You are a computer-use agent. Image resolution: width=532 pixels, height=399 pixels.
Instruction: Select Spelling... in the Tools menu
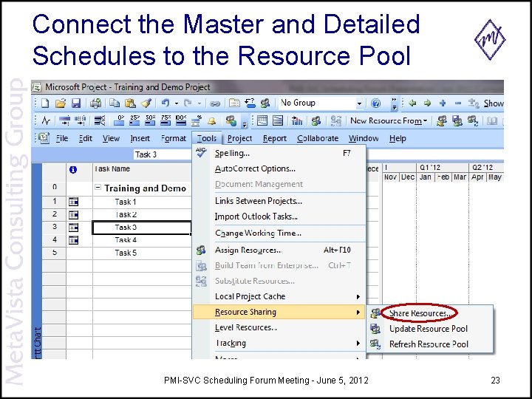tap(279, 154)
